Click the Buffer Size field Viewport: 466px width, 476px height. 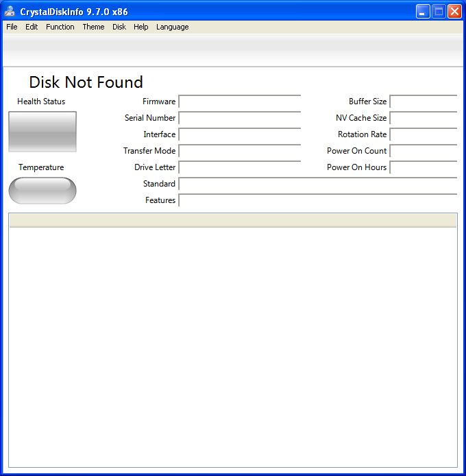click(424, 102)
